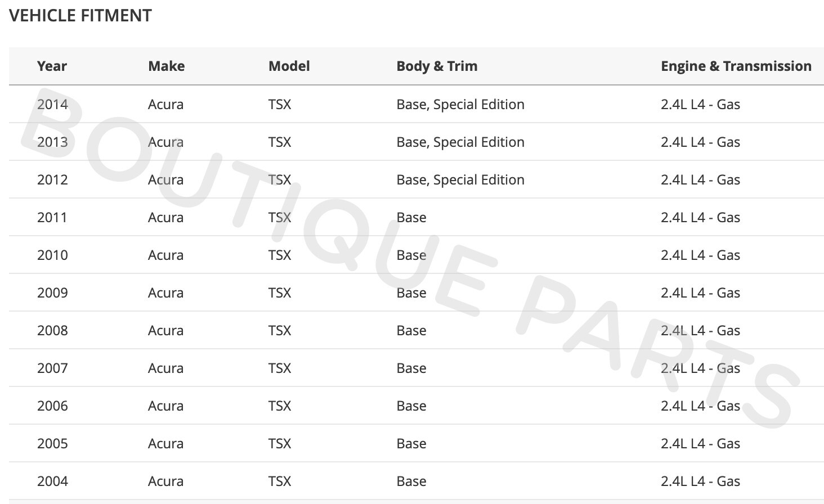Image resolution: width=824 pixels, height=504 pixels.
Task: Select the 2009 year cell
Action: [52, 293]
